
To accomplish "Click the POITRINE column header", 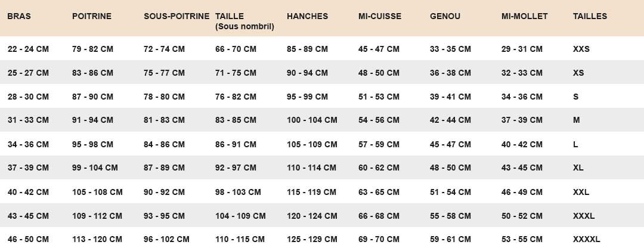I will click(91, 17).
